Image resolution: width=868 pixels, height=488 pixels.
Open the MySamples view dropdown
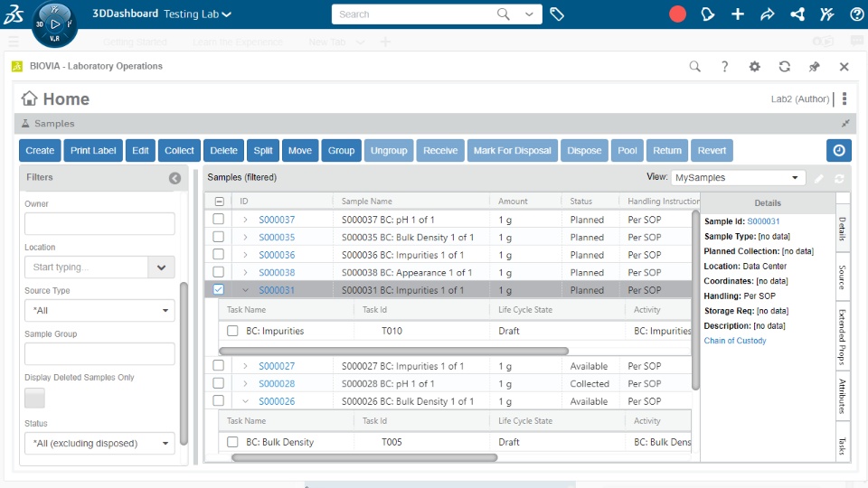coord(738,178)
